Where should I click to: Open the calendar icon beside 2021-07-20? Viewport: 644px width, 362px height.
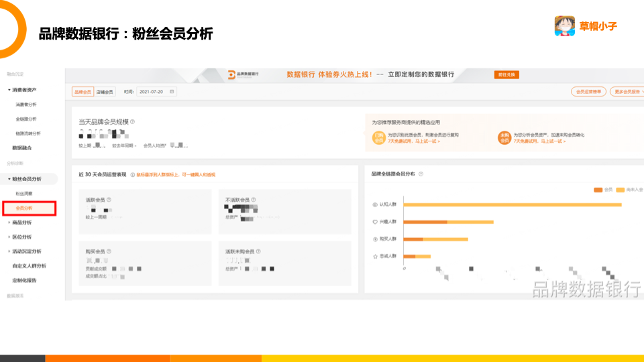[172, 92]
